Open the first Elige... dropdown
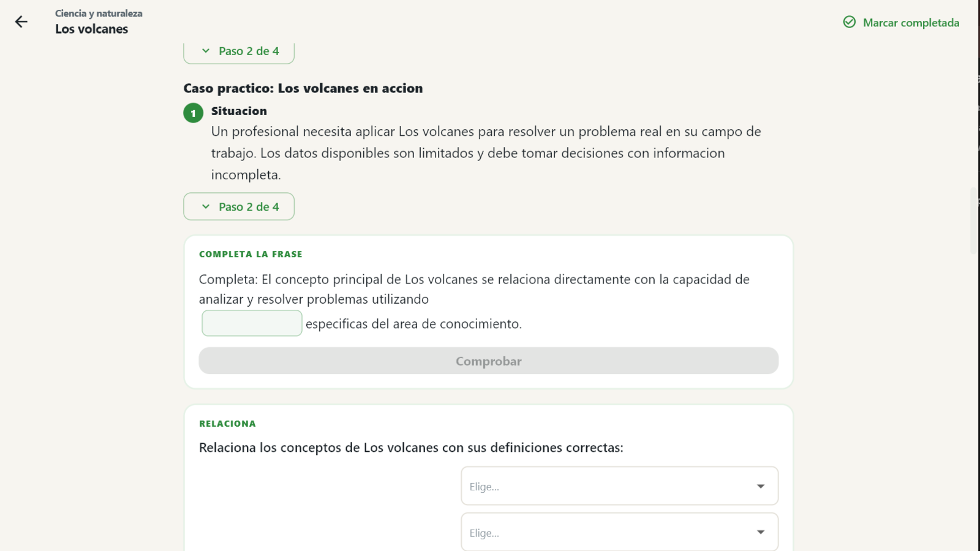This screenshot has height=551, width=980. (620, 486)
